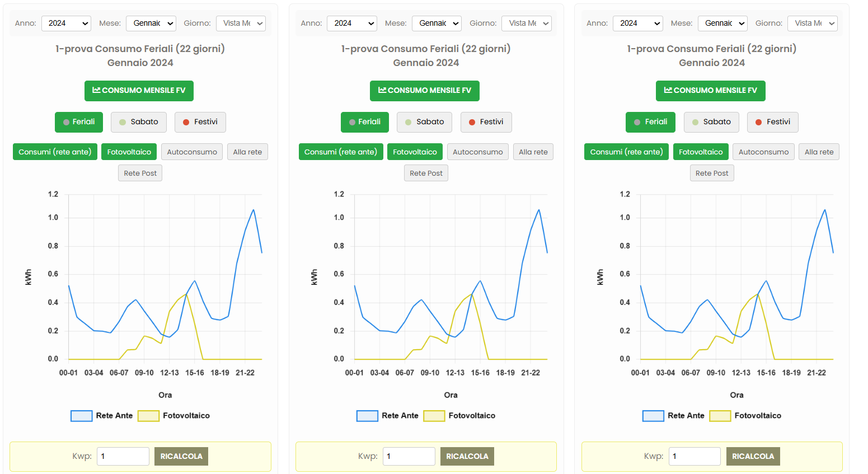
Task: Hide Fotovoltaico series button in left panel
Action: pos(129,152)
